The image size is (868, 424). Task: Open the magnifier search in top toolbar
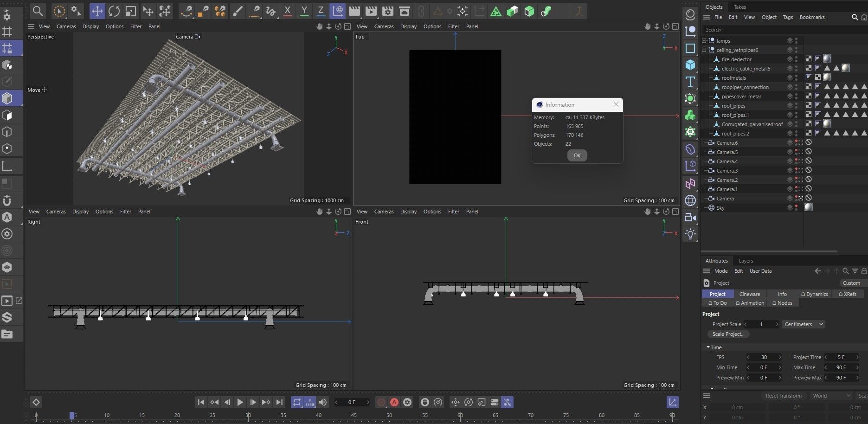[38, 11]
